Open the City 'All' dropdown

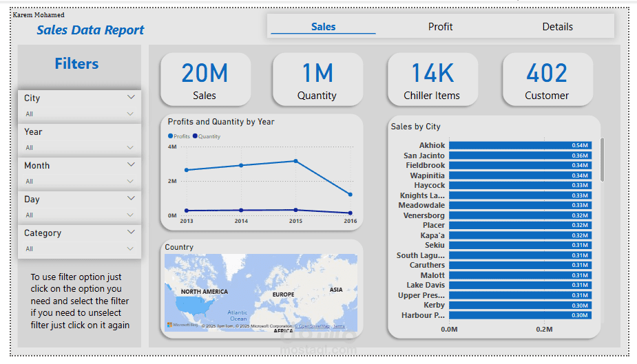(80, 114)
